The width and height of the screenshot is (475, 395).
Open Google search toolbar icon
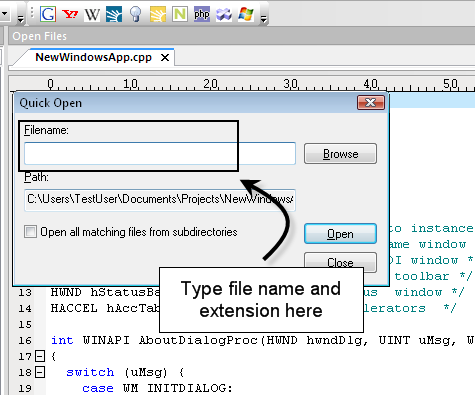point(48,14)
